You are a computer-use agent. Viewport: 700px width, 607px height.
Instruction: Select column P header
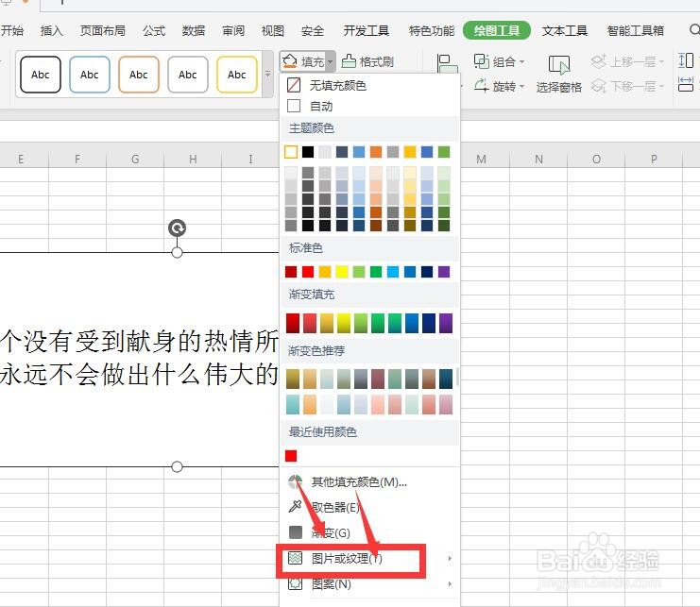654,160
